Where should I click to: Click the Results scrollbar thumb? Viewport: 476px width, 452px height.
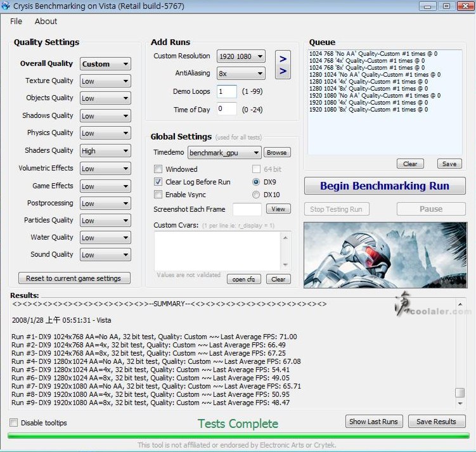pos(460,392)
